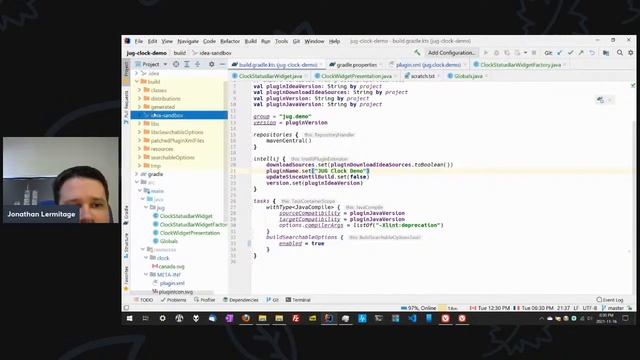The width and height of the screenshot is (640, 360).
Task: Open the Navigate menu
Action: coord(188,41)
